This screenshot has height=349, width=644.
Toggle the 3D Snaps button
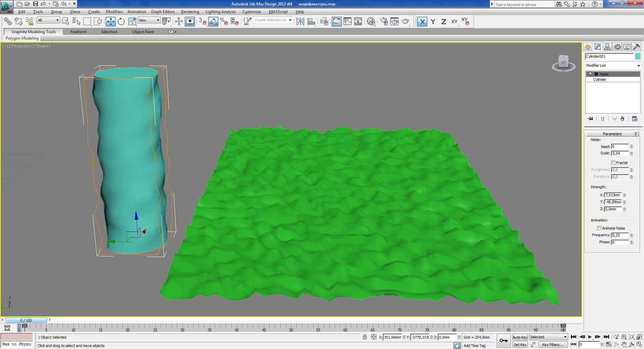pyautogui.click(x=202, y=21)
